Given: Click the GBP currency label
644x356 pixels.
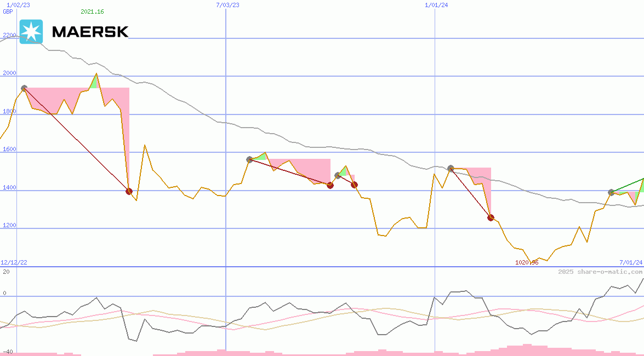Looking at the screenshot, I should click(x=8, y=12).
